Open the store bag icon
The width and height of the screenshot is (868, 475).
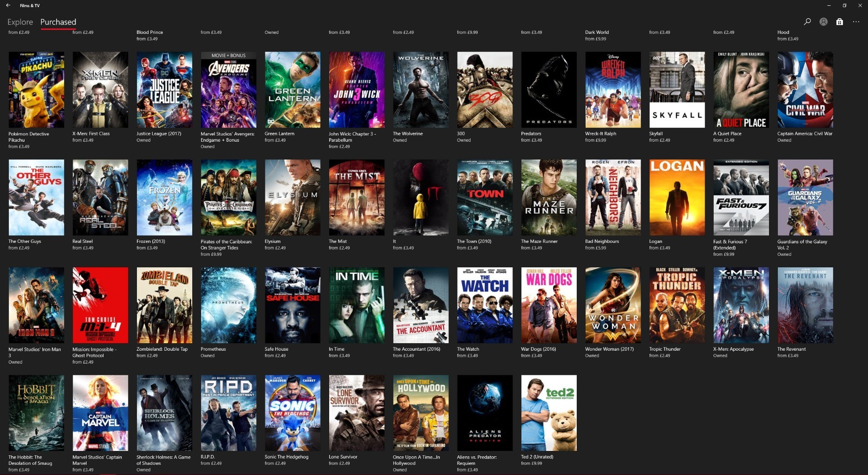[839, 21]
